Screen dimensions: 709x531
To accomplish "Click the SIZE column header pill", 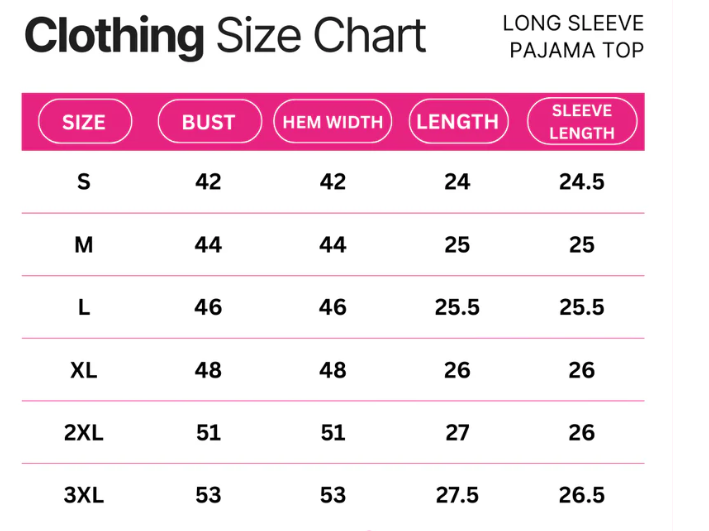I will (x=84, y=122).
